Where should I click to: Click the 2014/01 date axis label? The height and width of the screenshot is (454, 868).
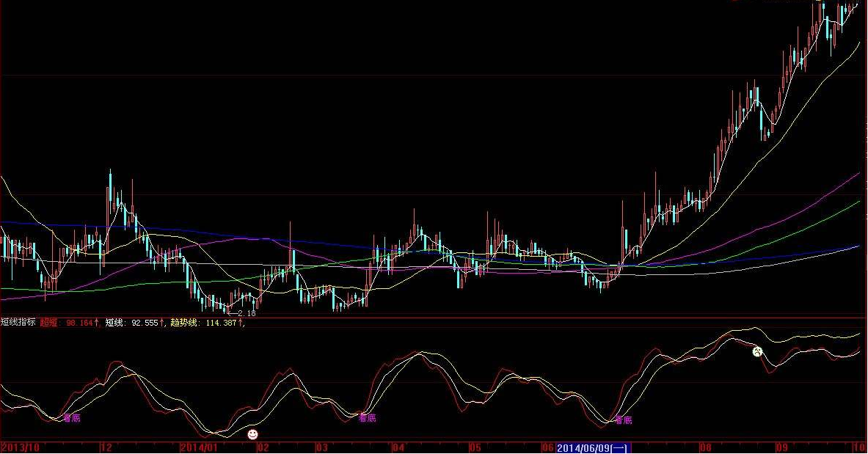click(200, 448)
